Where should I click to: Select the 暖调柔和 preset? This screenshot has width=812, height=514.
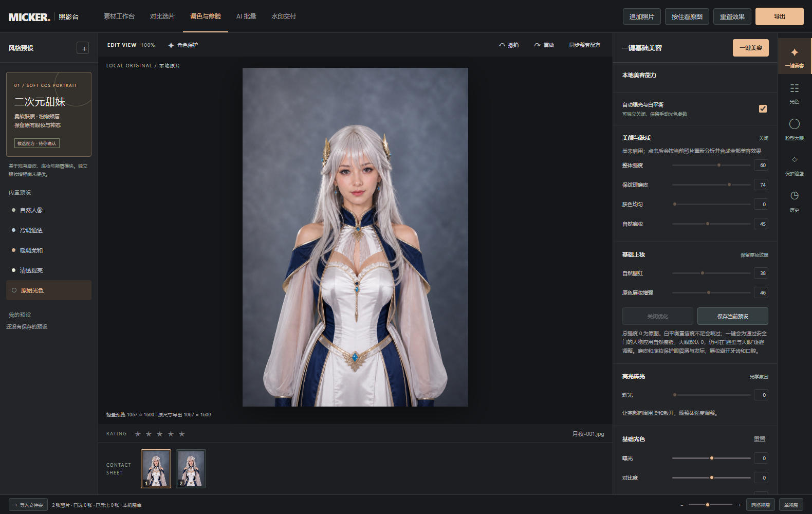pos(49,250)
